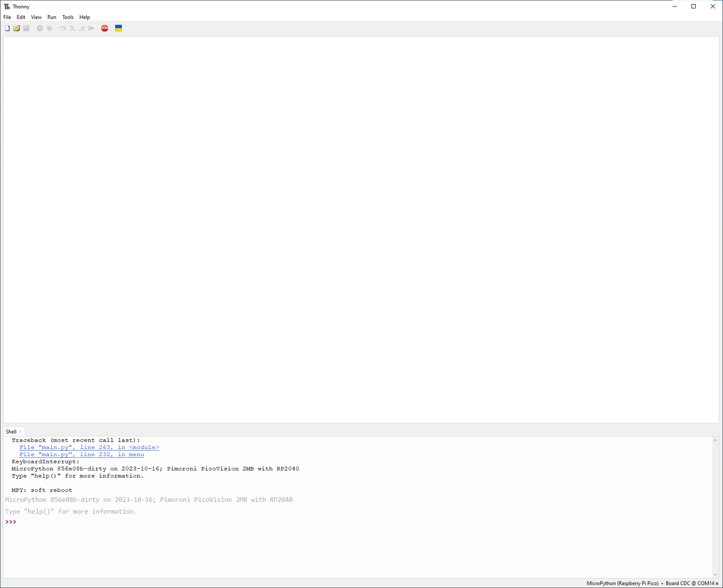The image size is (723, 588).
Task: Click the New file icon
Action: (7, 28)
